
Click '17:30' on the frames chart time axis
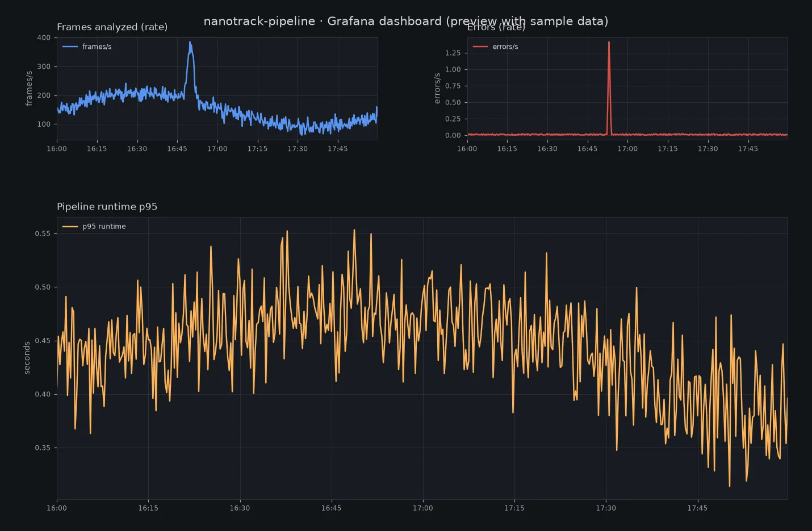click(298, 149)
